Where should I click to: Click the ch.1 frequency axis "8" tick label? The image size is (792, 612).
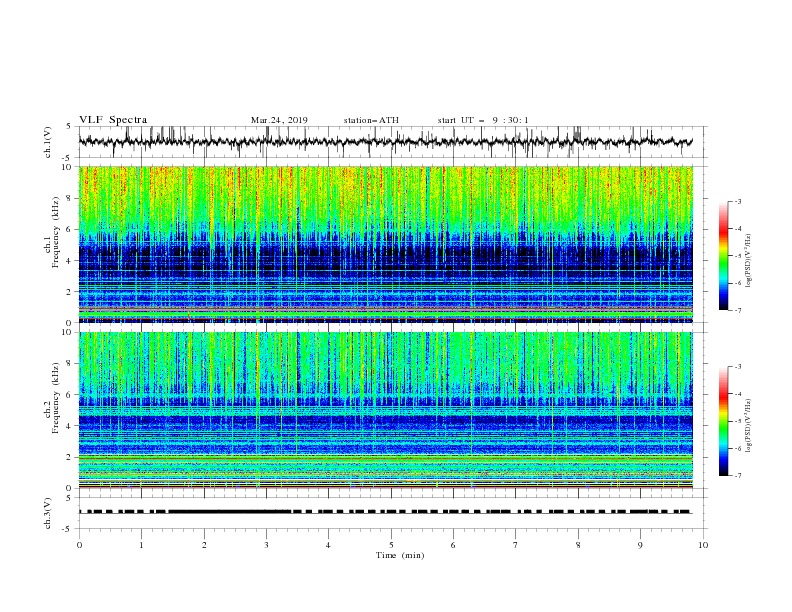70,198
